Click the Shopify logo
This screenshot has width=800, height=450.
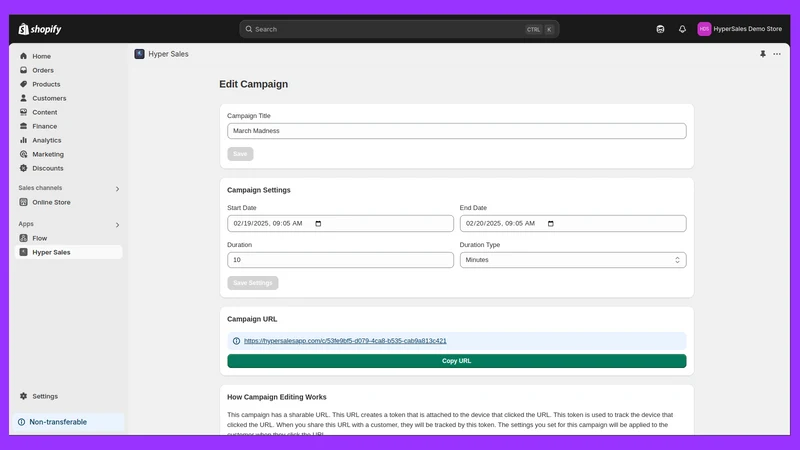(40, 29)
